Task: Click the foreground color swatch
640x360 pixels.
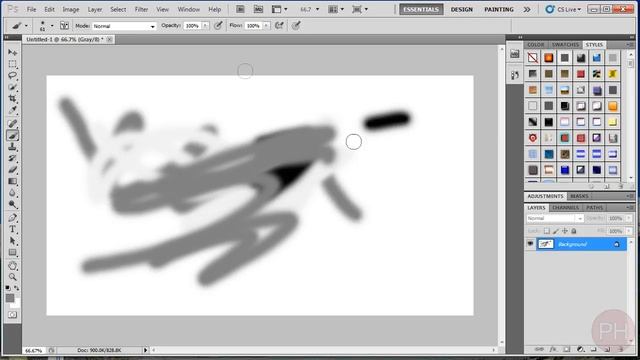Action: click(x=10, y=298)
